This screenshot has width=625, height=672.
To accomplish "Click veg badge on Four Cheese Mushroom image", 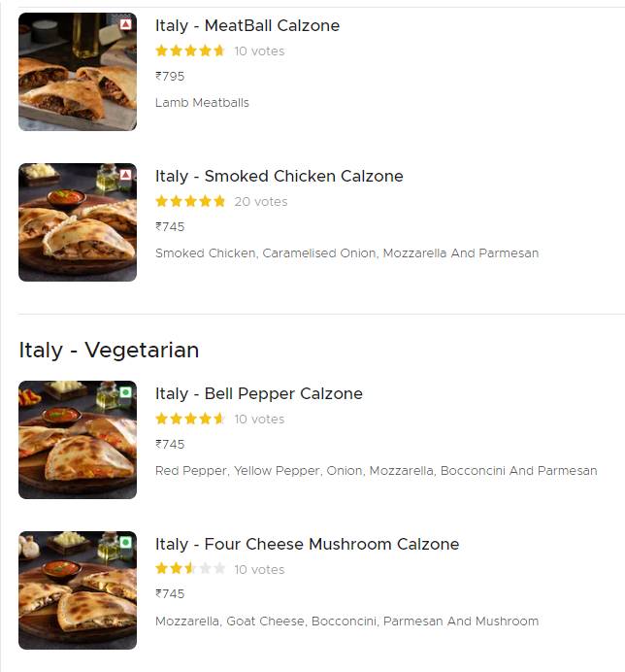I will coord(126,543).
